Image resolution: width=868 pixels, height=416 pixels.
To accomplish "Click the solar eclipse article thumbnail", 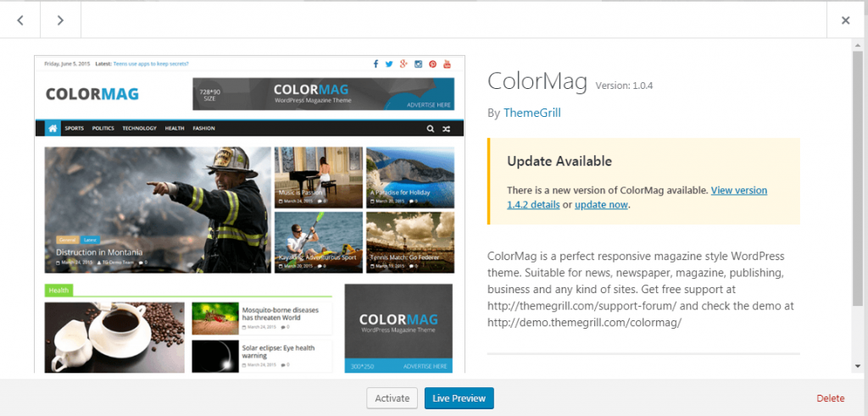I will tap(215, 356).
